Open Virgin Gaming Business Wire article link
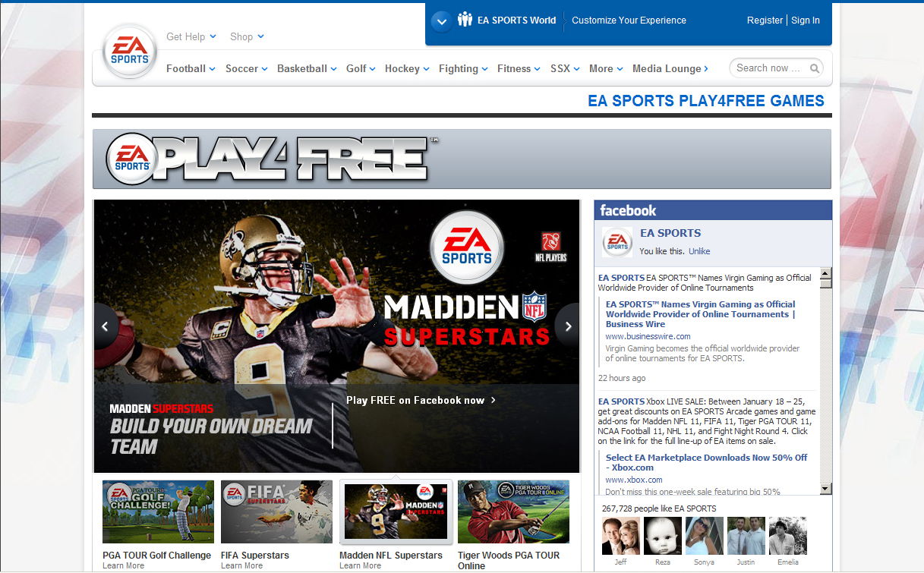The image size is (924, 573). click(x=701, y=314)
